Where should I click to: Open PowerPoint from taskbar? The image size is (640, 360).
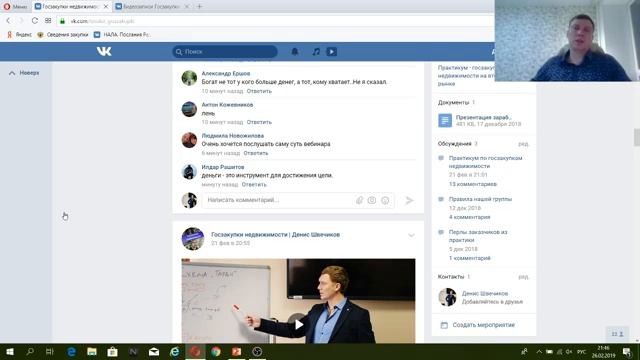click(x=236, y=352)
